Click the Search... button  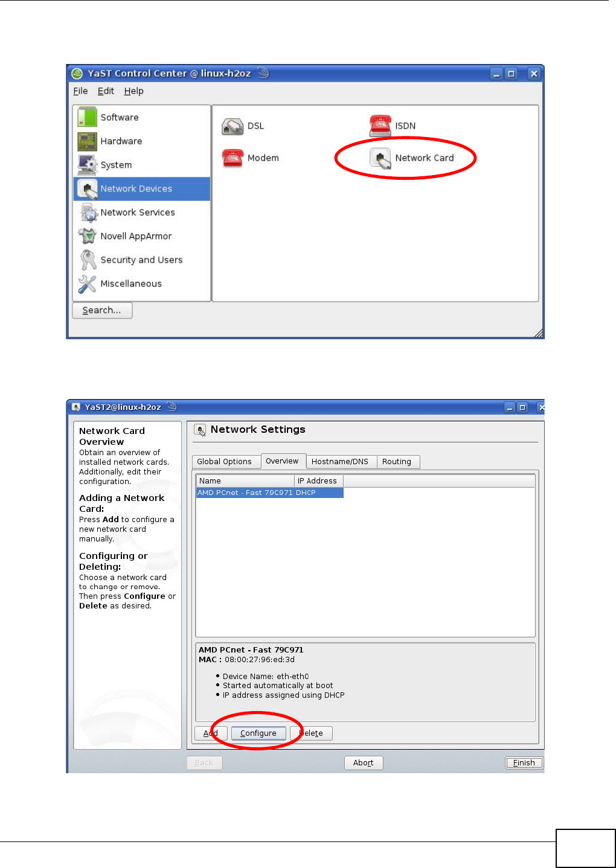coord(102,310)
